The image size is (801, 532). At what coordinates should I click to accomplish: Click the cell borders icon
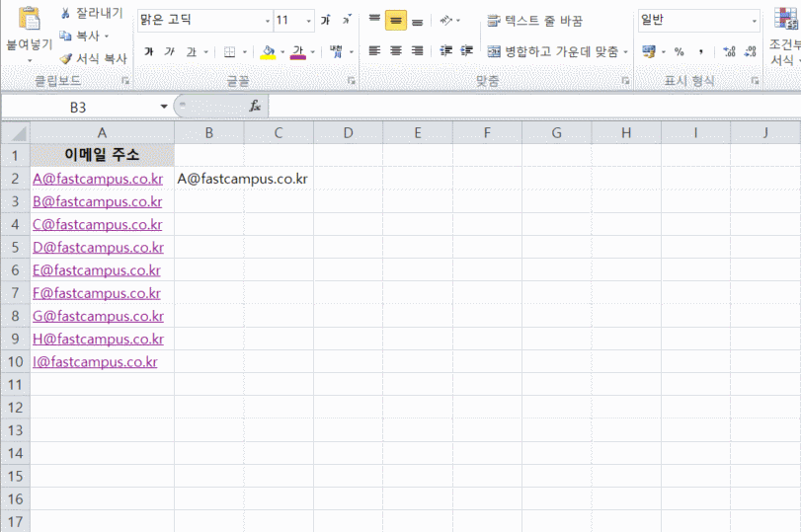[x=230, y=51]
